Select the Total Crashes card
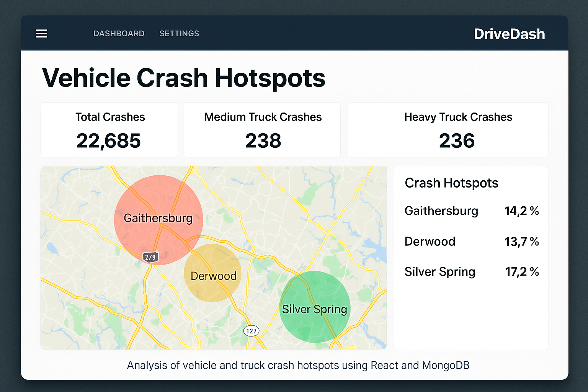This screenshot has width=588, height=392. click(109, 130)
